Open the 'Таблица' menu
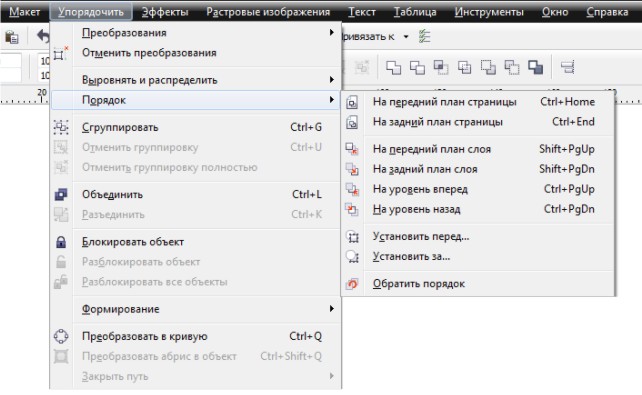 point(415,12)
